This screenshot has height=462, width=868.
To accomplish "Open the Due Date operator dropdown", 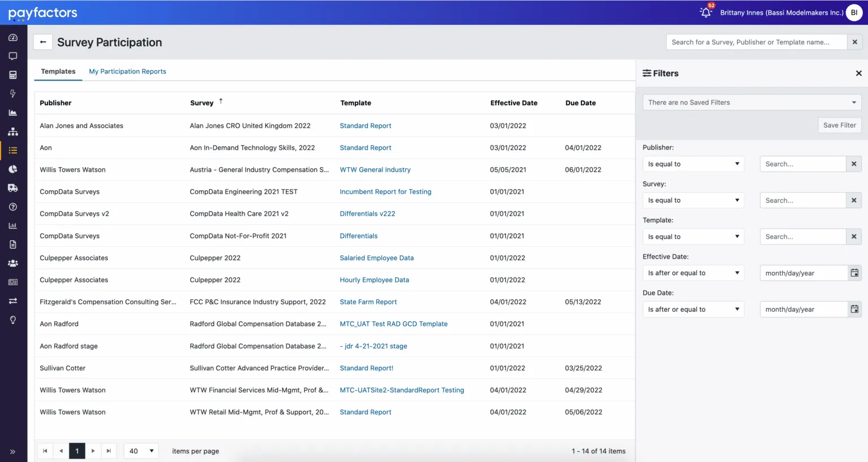I will click(x=693, y=310).
